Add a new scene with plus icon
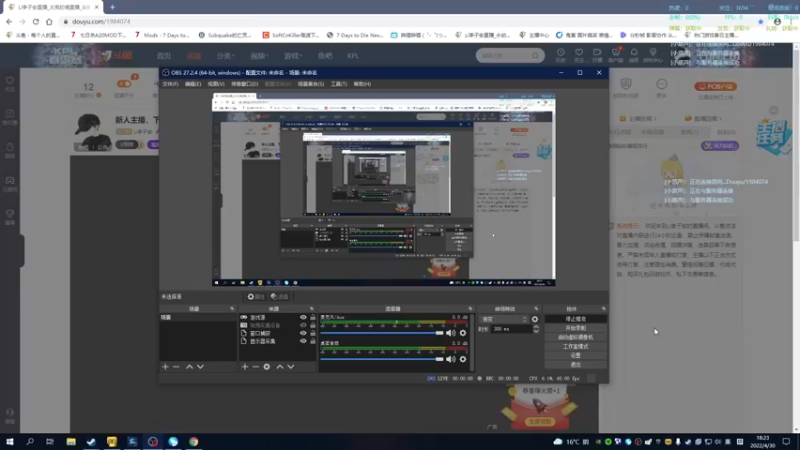 [165, 366]
